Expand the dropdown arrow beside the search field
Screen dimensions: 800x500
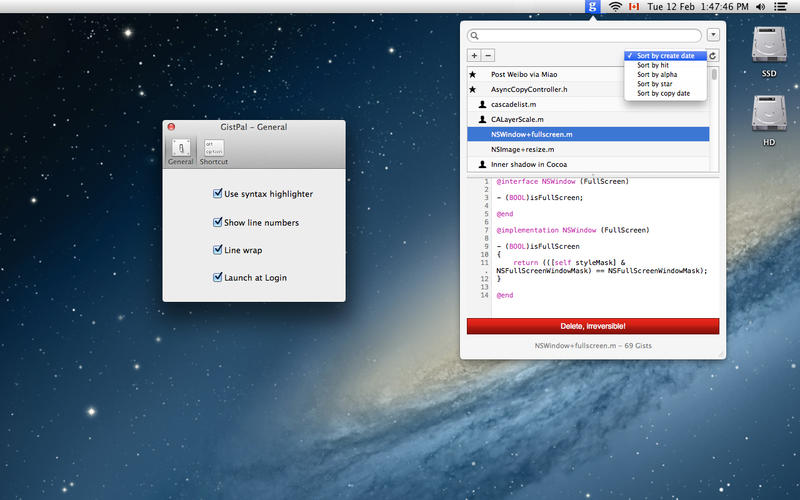[x=713, y=35]
